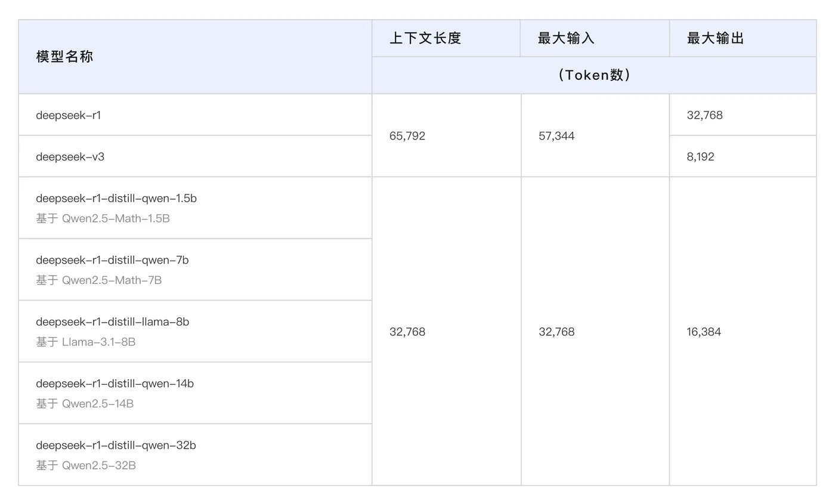Select the 基于 Qwen2.5-Math-1.5B description text
The height and width of the screenshot is (504, 835).
coord(103,219)
